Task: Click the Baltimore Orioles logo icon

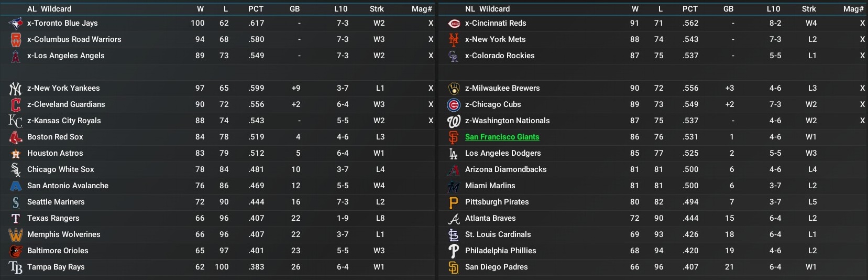Action: pos(16,251)
